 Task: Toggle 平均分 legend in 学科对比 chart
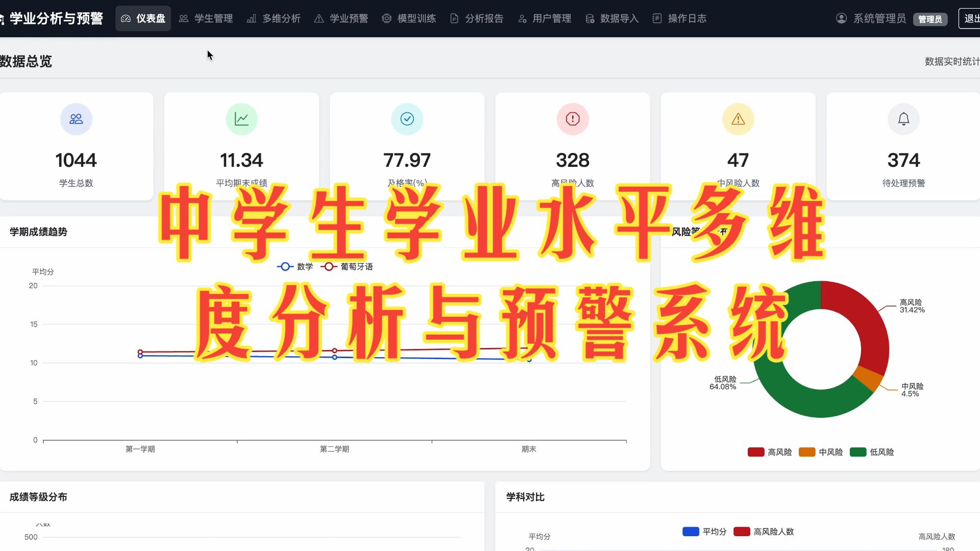tap(704, 532)
